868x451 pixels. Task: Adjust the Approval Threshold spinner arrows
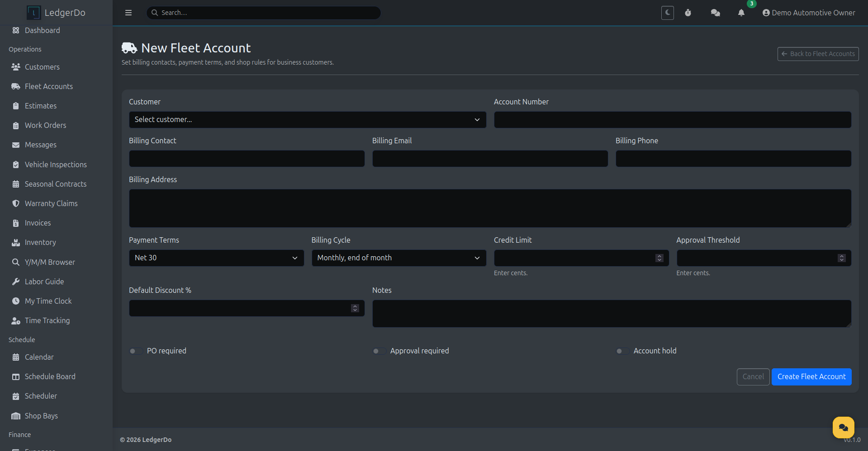click(x=841, y=258)
